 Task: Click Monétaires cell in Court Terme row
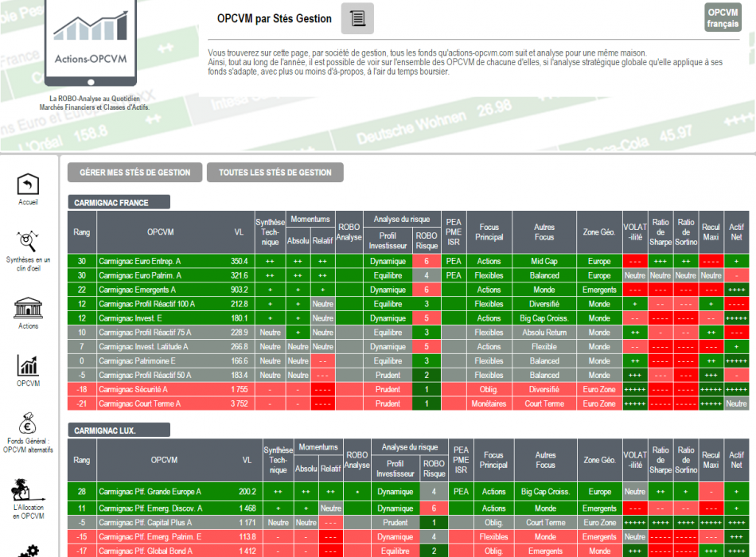pos(489,403)
